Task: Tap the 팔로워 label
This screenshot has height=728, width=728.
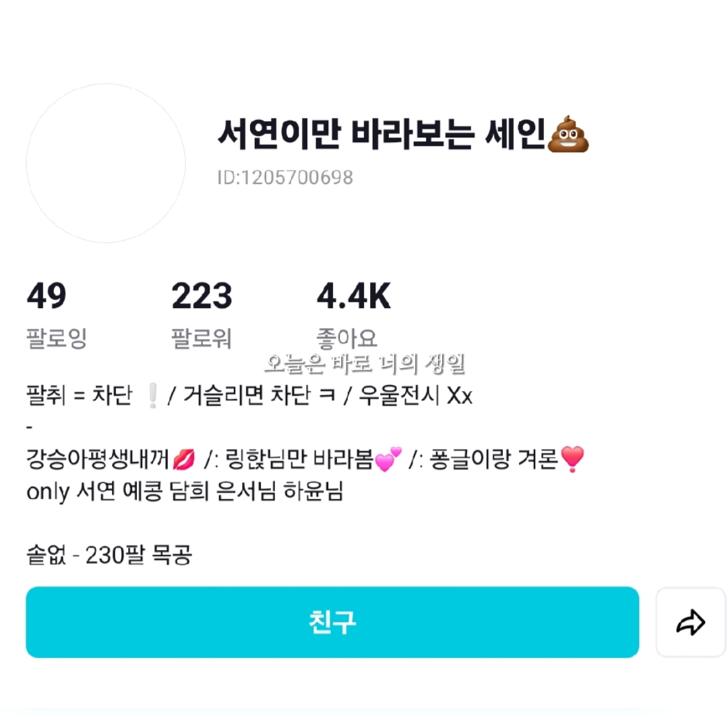Action: (202, 338)
